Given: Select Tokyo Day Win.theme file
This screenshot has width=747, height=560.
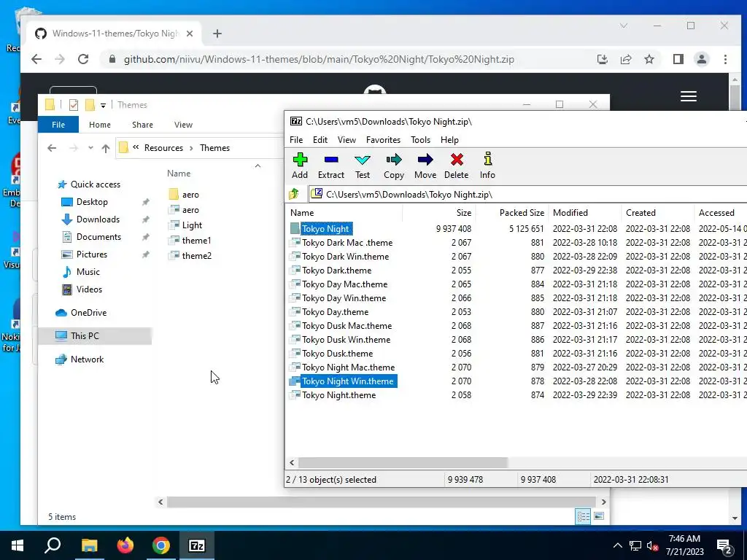Looking at the screenshot, I should pyautogui.click(x=344, y=298).
